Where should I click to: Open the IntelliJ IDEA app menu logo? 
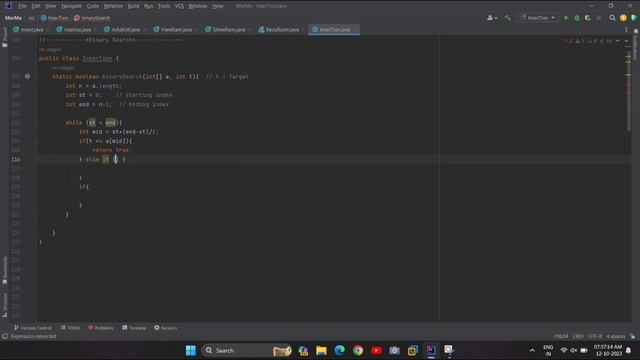tap(8, 6)
